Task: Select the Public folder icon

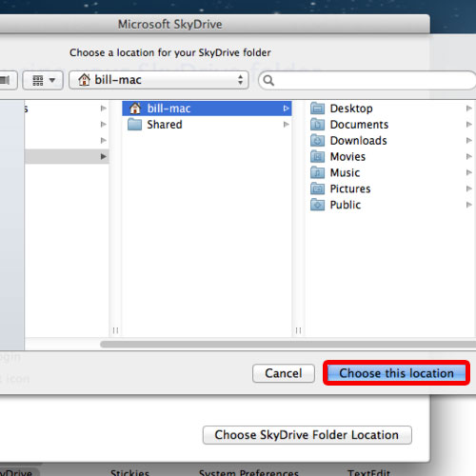Action: point(317,205)
